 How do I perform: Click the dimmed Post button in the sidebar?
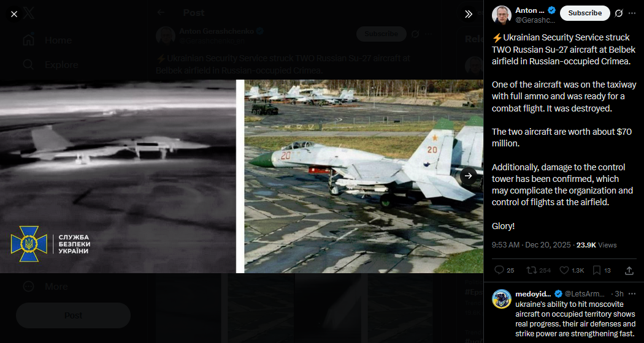tap(73, 315)
